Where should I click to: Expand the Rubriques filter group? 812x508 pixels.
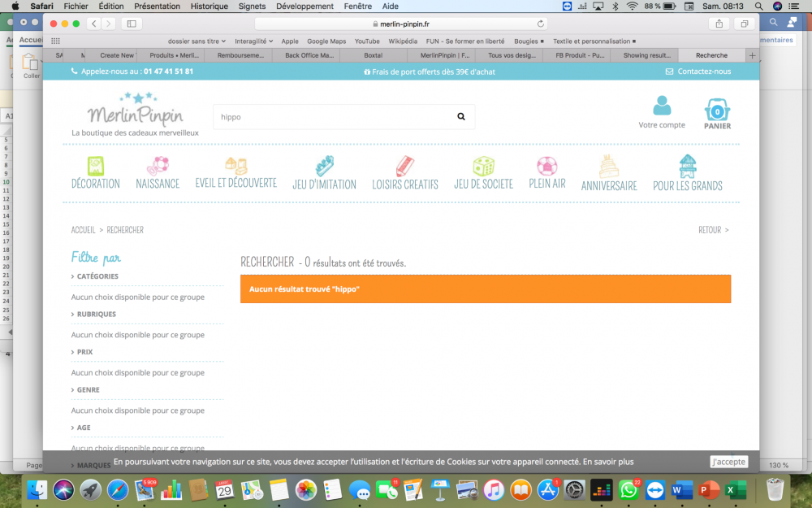click(x=93, y=314)
